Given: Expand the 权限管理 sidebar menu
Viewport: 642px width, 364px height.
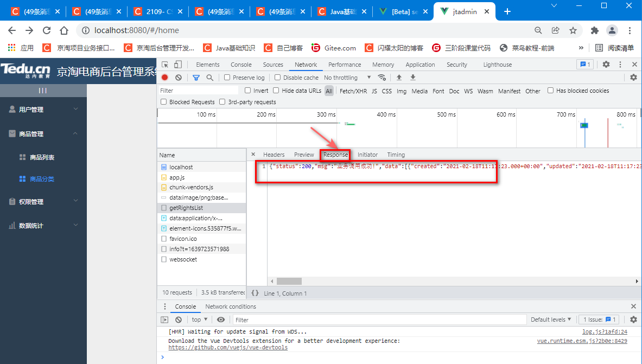Looking at the screenshot, I should pos(43,201).
